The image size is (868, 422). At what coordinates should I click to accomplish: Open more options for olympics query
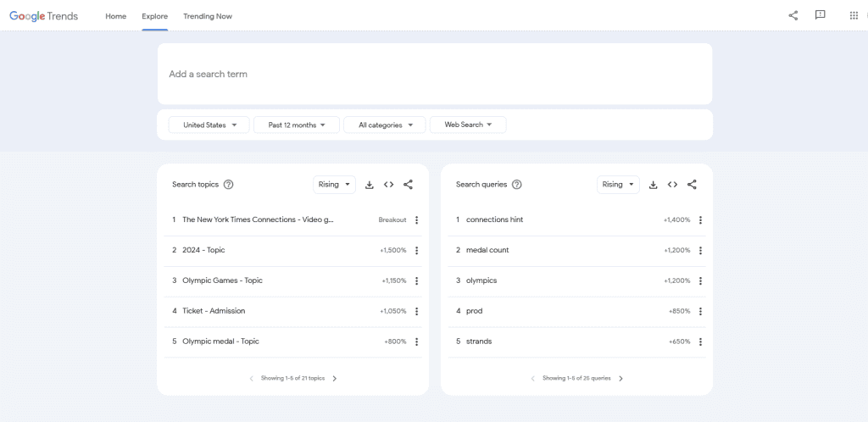700,281
